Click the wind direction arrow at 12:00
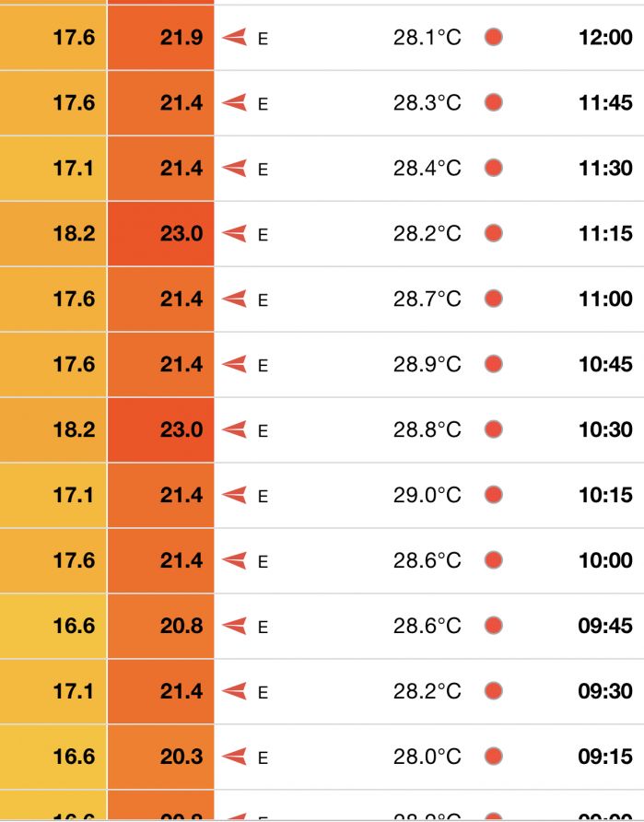 pos(234,37)
